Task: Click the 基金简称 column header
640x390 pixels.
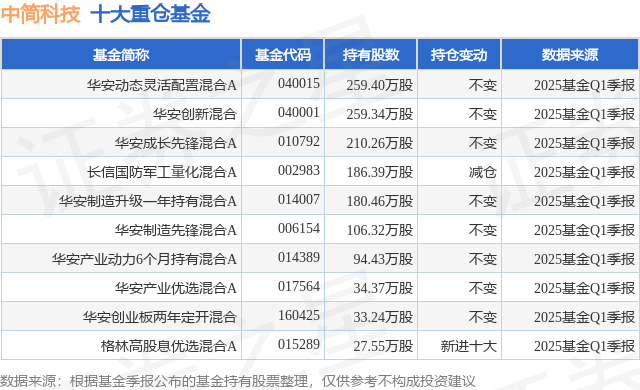Action: click(x=121, y=55)
